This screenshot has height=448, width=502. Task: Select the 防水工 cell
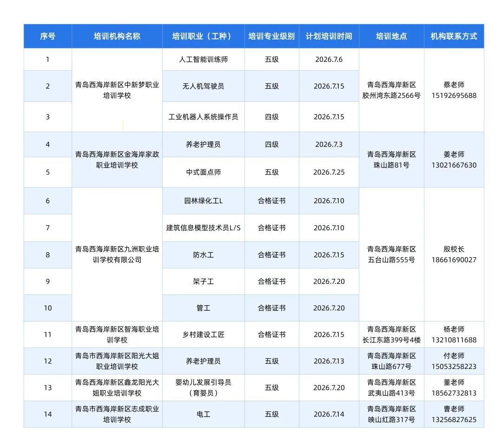(203, 255)
